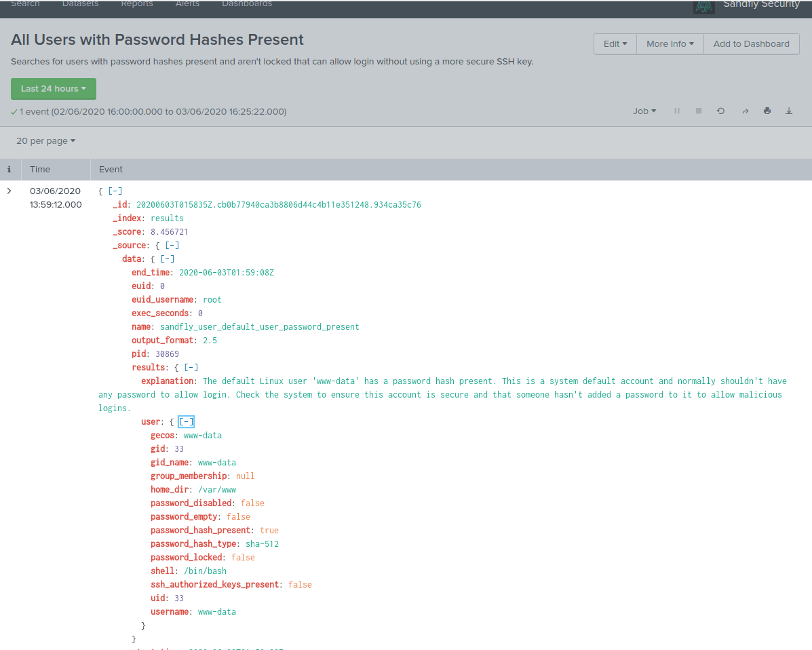Click the shell value /bin/bash
812x650 pixels.
(205, 571)
